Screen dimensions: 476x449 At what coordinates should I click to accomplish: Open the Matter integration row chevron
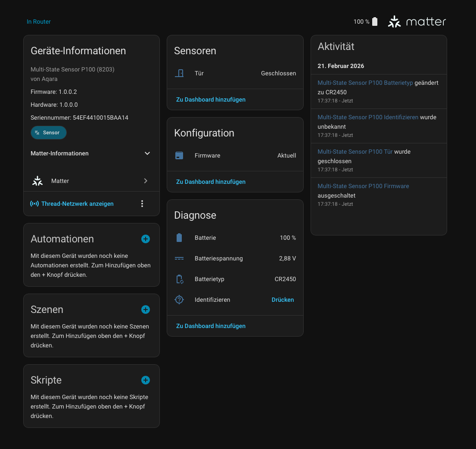[x=146, y=181]
